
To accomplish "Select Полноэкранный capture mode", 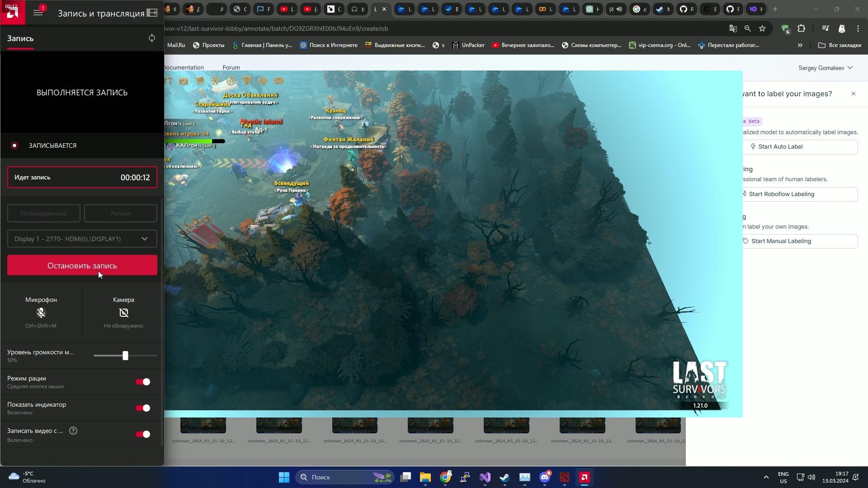I will (x=44, y=213).
